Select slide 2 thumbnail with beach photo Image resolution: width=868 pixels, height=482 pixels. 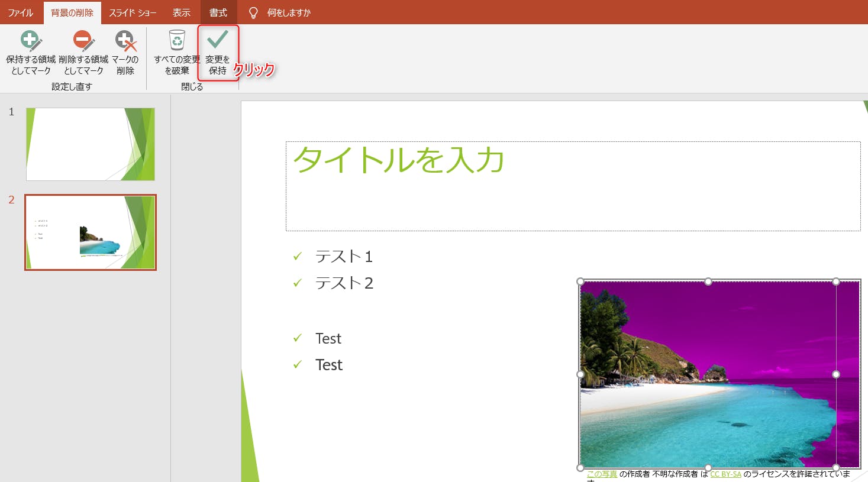point(91,232)
